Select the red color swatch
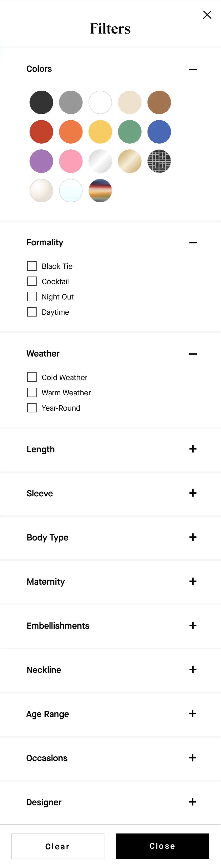The image size is (221, 868). tap(41, 132)
